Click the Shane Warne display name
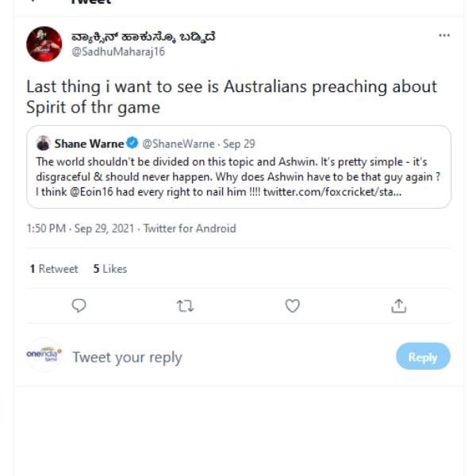The width and height of the screenshot is (476, 476). coord(89,144)
